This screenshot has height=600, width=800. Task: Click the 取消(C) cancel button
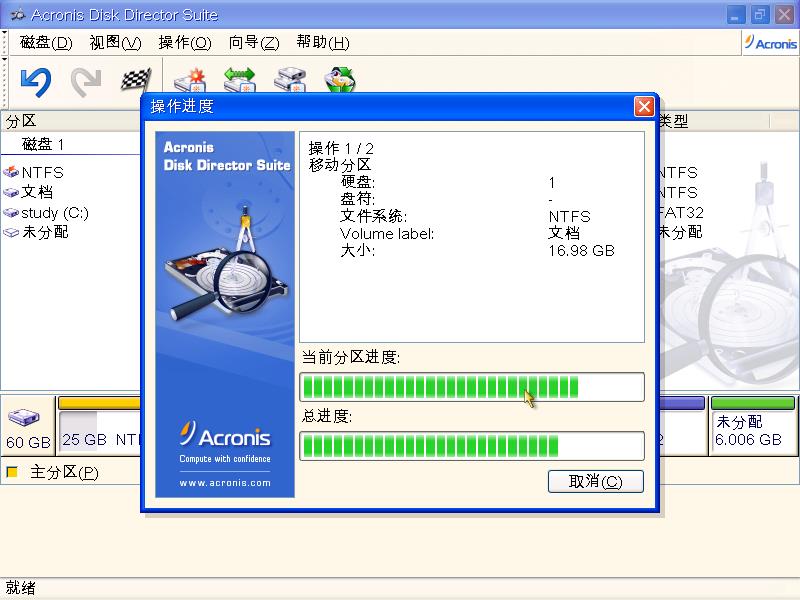595,482
